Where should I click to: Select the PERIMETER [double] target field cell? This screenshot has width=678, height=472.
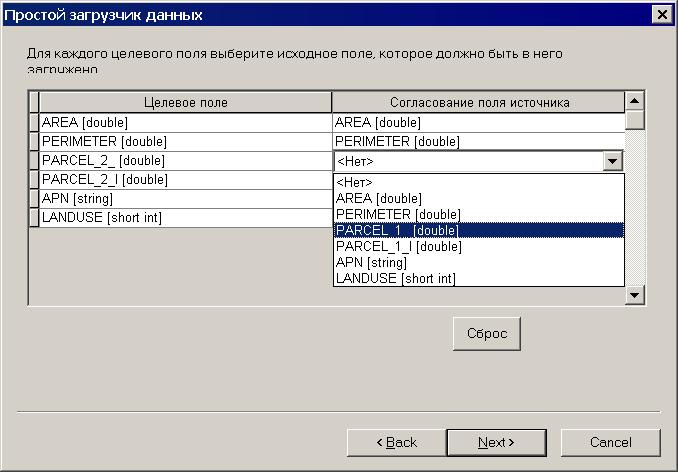pos(185,142)
